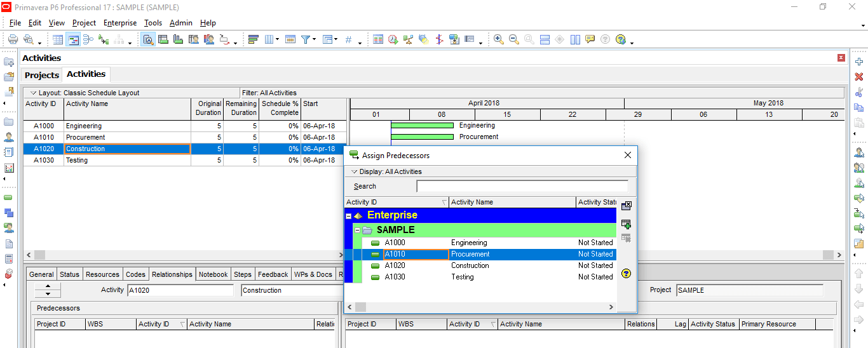Select the Codes details tab
The width and height of the screenshot is (868, 348).
135,274
